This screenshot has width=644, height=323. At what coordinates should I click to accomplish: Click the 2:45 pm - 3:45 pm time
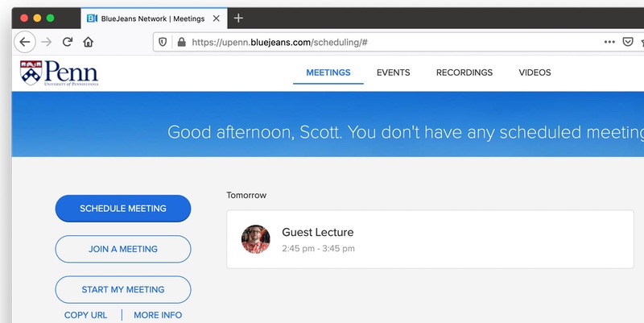pyautogui.click(x=318, y=249)
